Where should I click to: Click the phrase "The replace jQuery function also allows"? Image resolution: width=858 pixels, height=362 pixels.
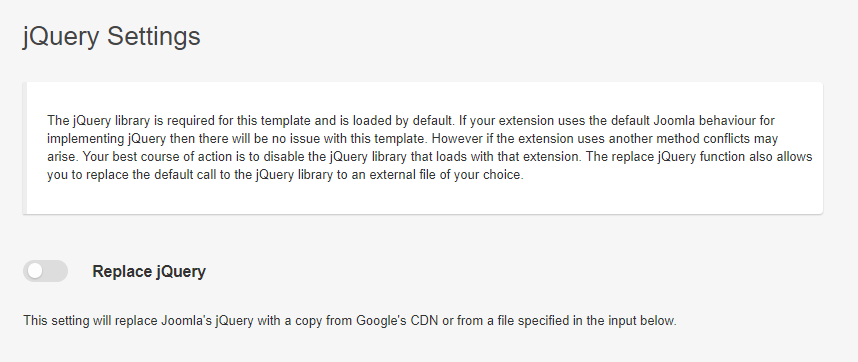(699, 157)
